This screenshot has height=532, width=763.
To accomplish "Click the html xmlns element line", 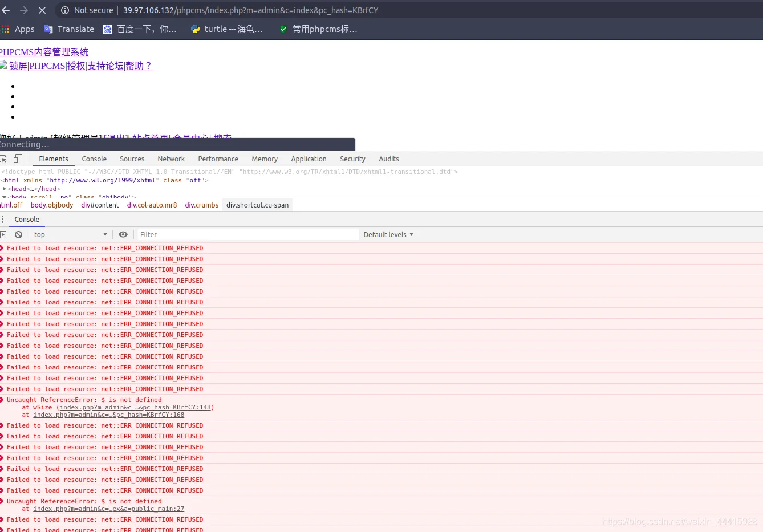I will (105, 181).
